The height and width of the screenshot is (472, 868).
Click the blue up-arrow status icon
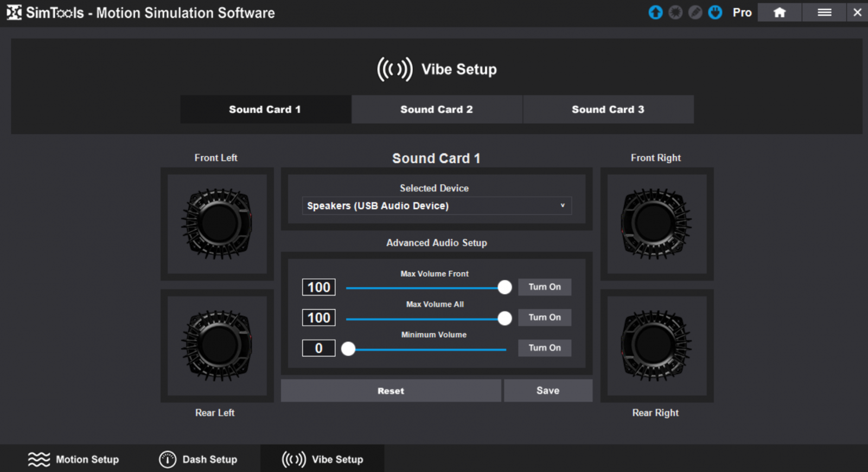[655, 12]
